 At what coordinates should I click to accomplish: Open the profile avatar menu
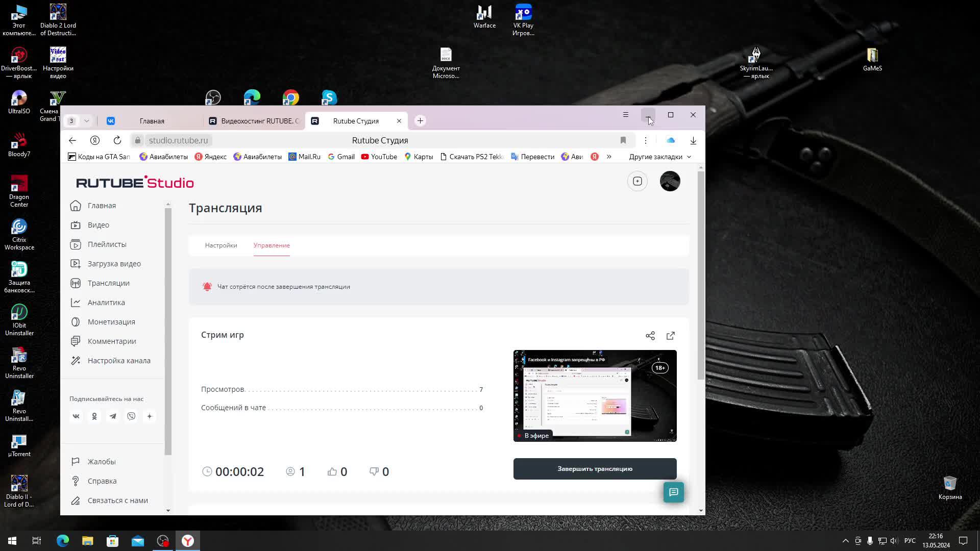pyautogui.click(x=670, y=181)
